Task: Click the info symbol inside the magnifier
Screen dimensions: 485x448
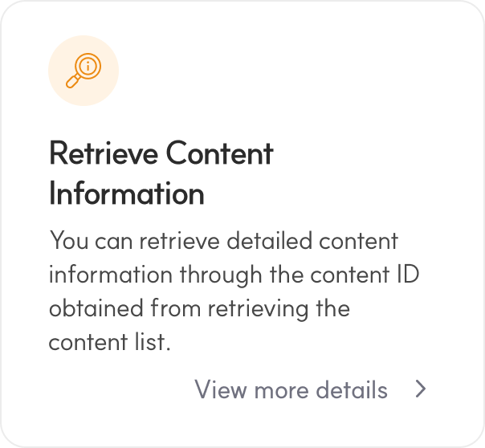Action: click(86, 67)
